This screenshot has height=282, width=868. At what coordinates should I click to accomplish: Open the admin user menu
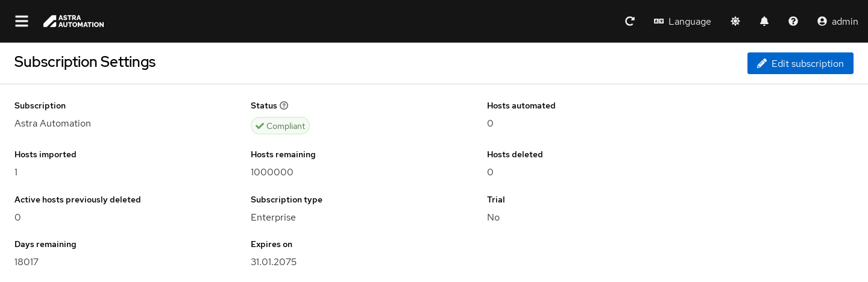point(837,21)
